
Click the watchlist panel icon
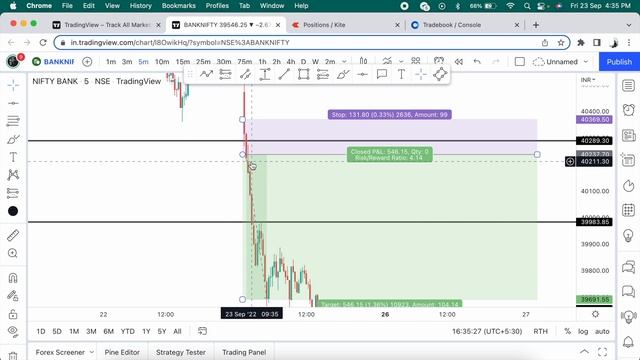[629, 86]
